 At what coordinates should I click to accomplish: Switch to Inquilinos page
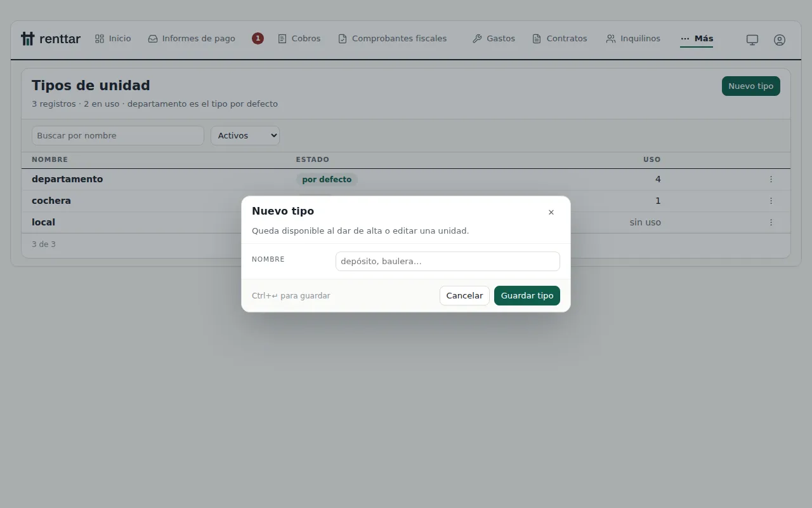coord(633,39)
